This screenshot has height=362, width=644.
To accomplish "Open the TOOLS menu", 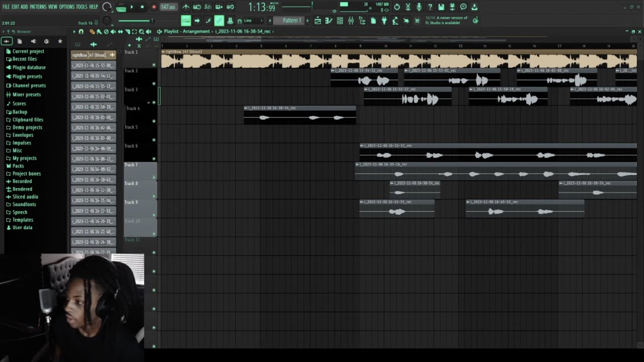I will pyautogui.click(x=82, y=7).
